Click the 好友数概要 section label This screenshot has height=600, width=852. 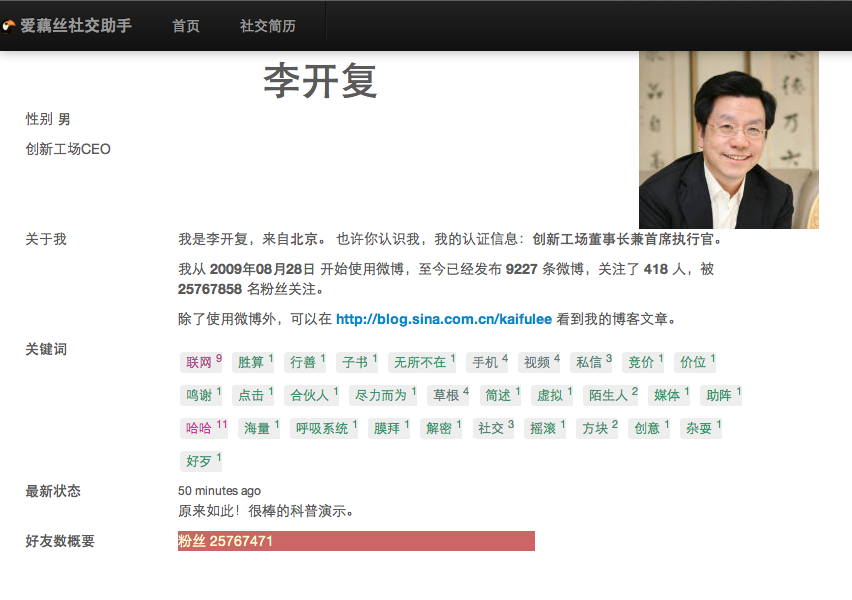60,541
